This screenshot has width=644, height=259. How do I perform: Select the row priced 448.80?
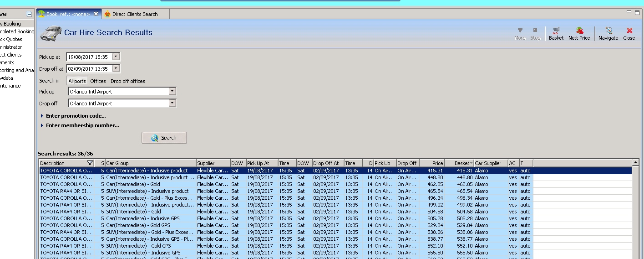[x=335, y=177]
